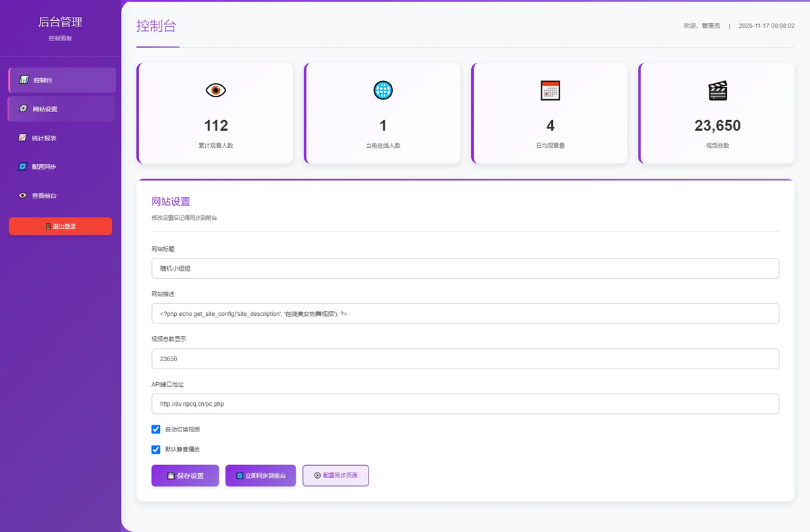Click into the API接口地址 text field
Screen dimensions: 810x532
pyautogui.click(x=465, y=404)
